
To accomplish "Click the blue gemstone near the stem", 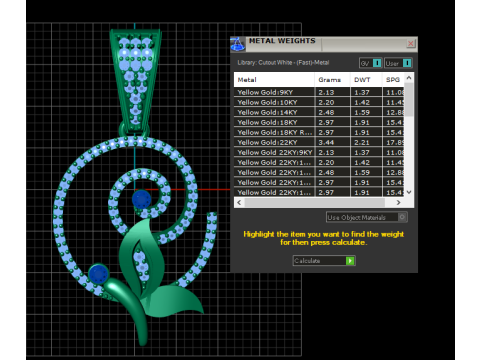I will (98, 274).
